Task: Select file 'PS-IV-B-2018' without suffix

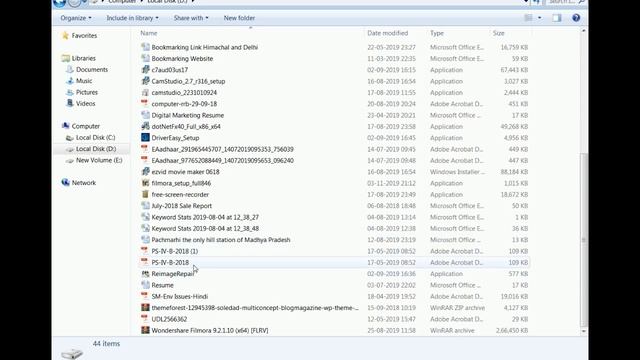Action: [x=170, y=262]
